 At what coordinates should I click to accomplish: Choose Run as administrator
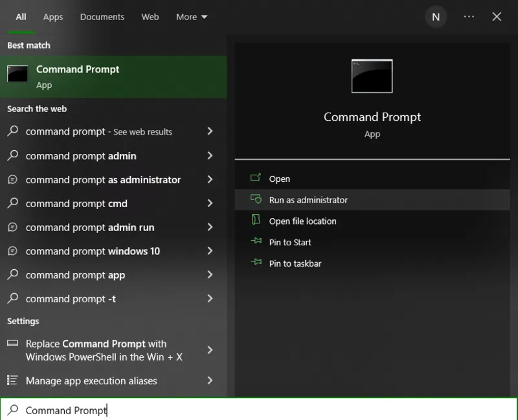tap(372, 200)
